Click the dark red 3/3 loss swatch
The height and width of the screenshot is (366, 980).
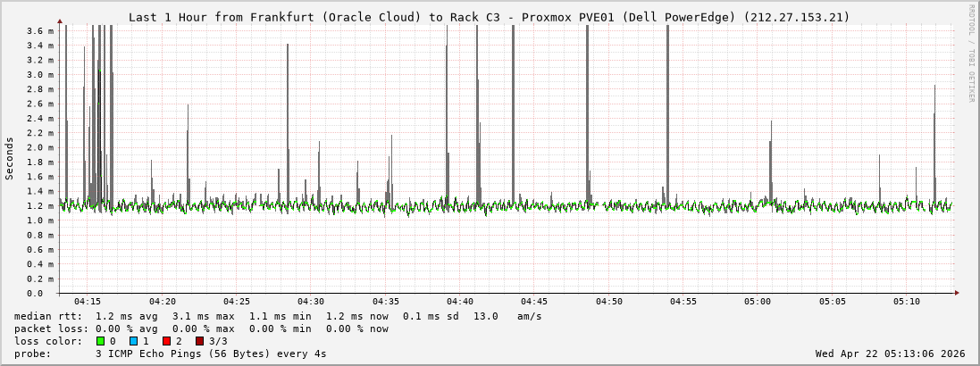pos(199,341)
